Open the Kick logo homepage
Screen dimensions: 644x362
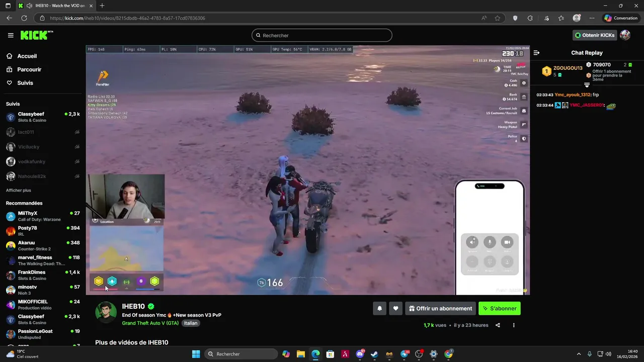[x=36, y=35]
